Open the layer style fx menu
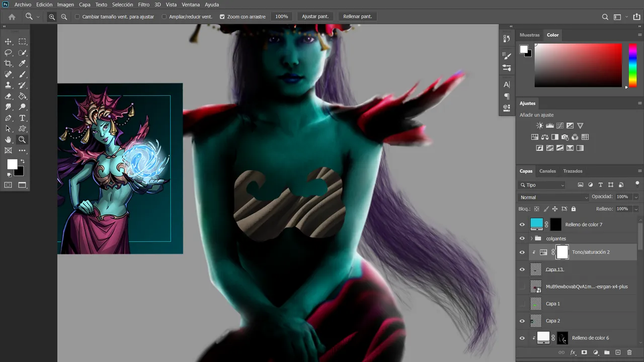This screenshot has width=644, height=362. coord(573,352)
